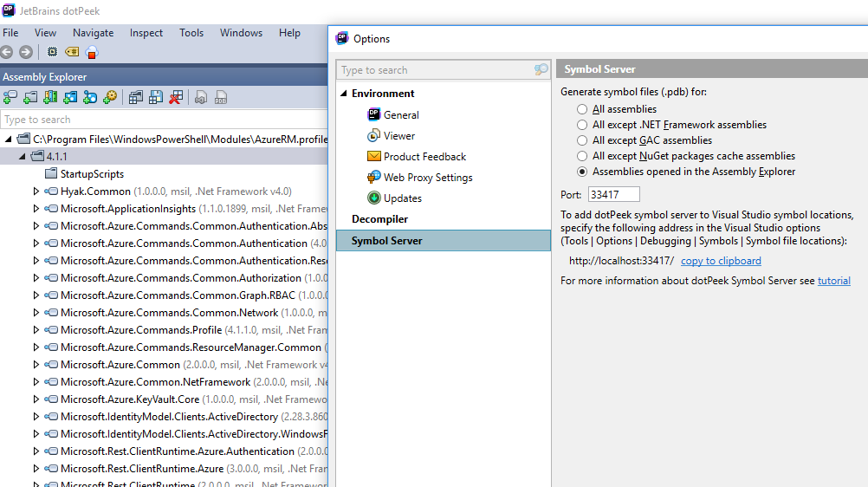
Task: Open the Help menu
Action: click(x=289, y=33)
